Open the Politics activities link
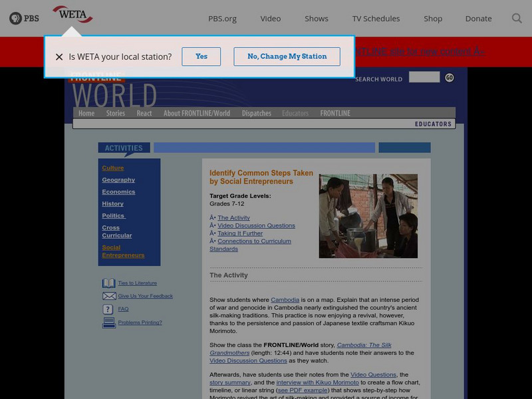532x399 pixels. [114, 215]
